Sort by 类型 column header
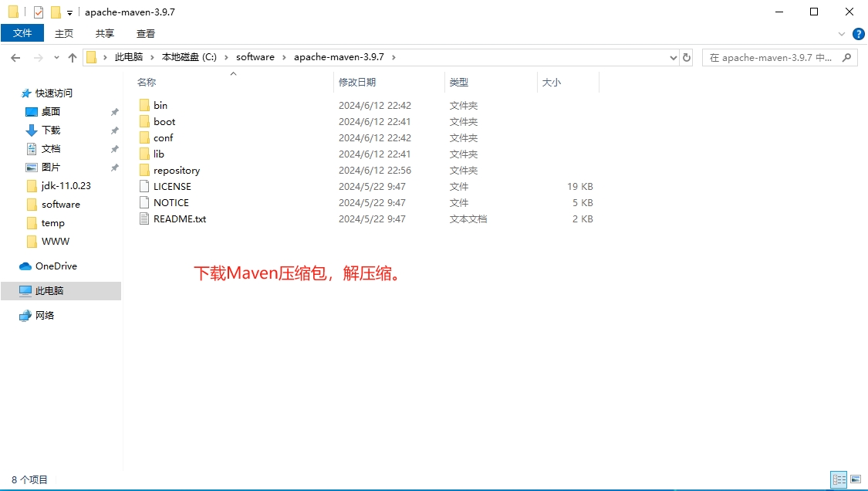 (458, 82)
